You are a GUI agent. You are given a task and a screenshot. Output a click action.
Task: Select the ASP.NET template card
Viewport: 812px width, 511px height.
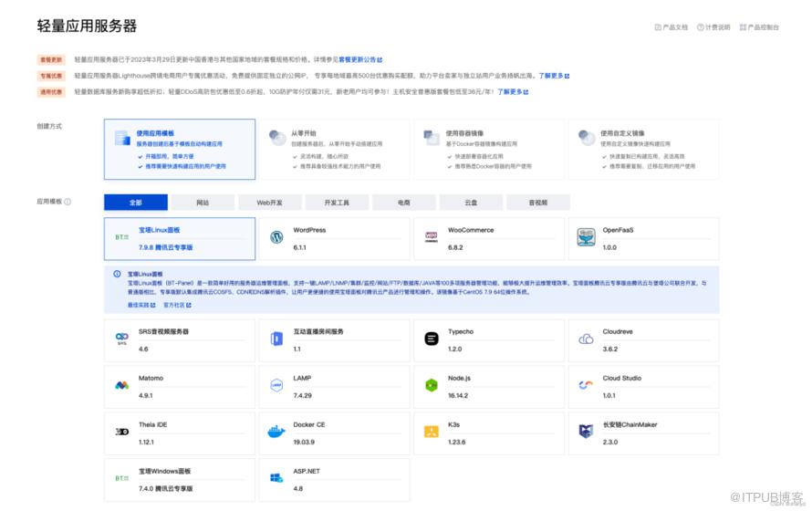[x=334, y=478]
